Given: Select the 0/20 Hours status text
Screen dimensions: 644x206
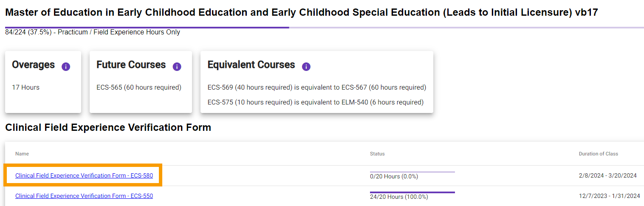Looking at the screenshot, I should [394, 176].
